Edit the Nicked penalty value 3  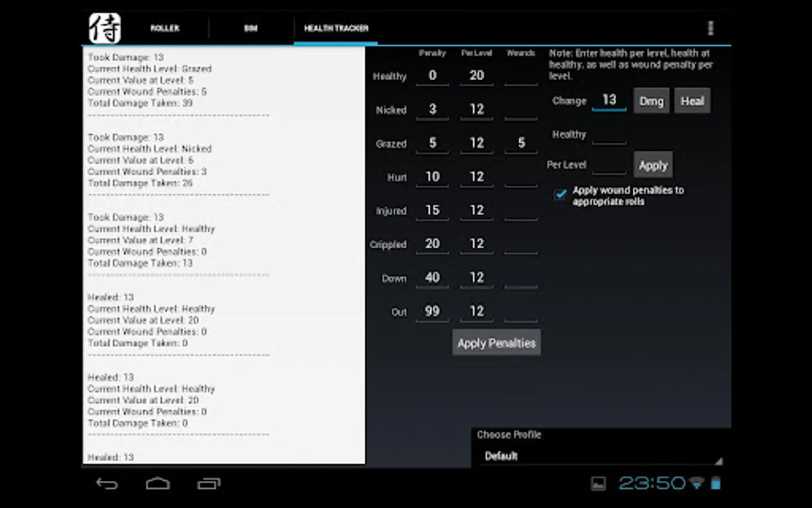[x=433, y=110]
